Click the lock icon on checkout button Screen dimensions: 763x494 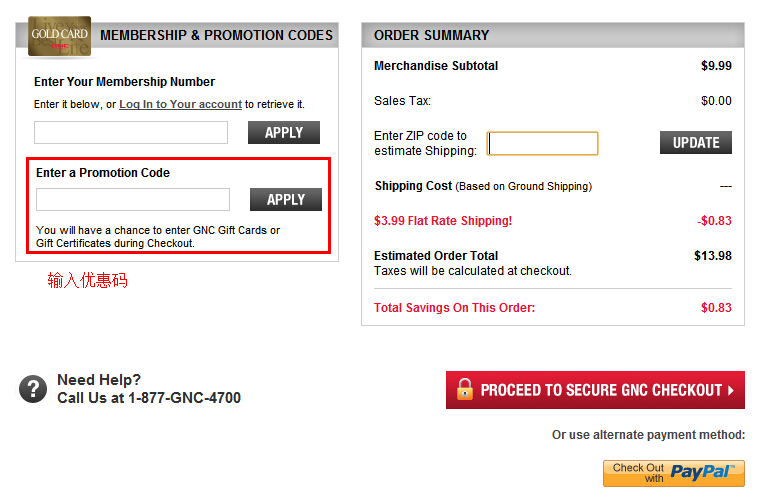click(x=464, y=389)
